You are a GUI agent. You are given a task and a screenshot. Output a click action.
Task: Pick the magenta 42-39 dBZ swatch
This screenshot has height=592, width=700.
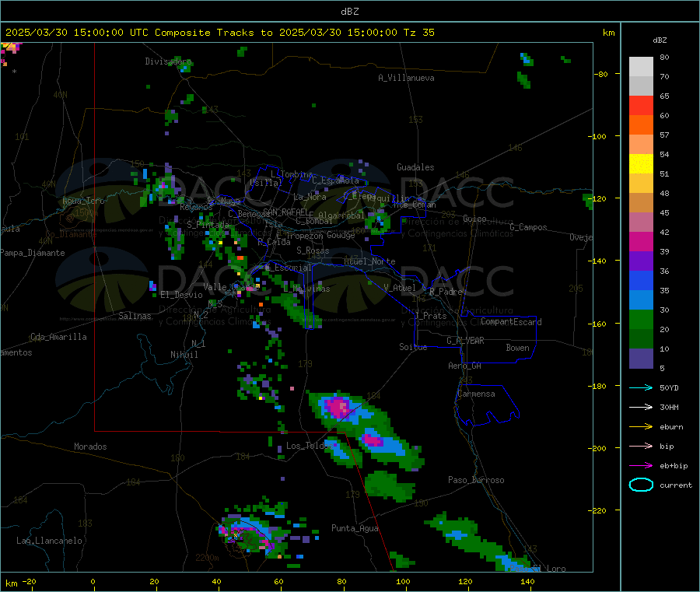(641, 241)
